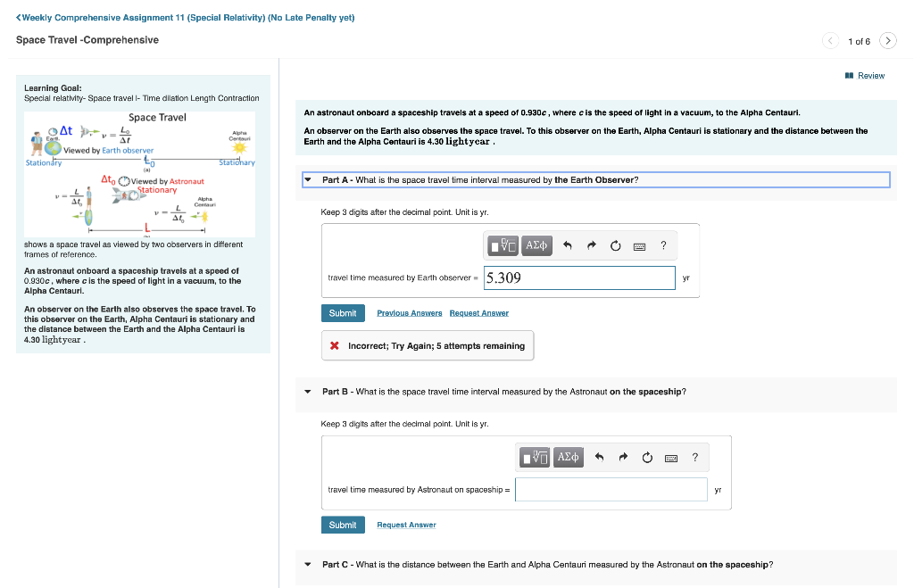Viewport: 914px width, 588px height.
Task: Open Part A Greek symbols palette
Action: pyautogui.click(x=536, y=246)
